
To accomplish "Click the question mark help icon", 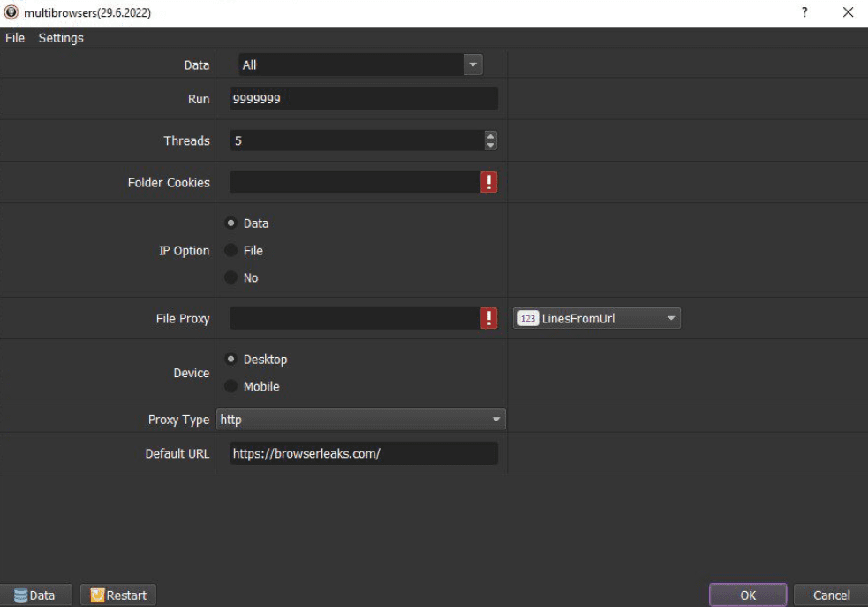I will (804, 12).
